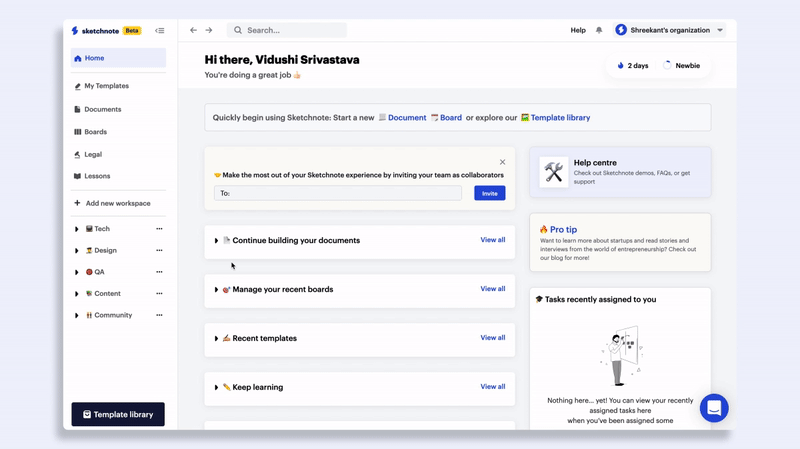
Task: Click the search magnifier icon
Action: [238, 30]
